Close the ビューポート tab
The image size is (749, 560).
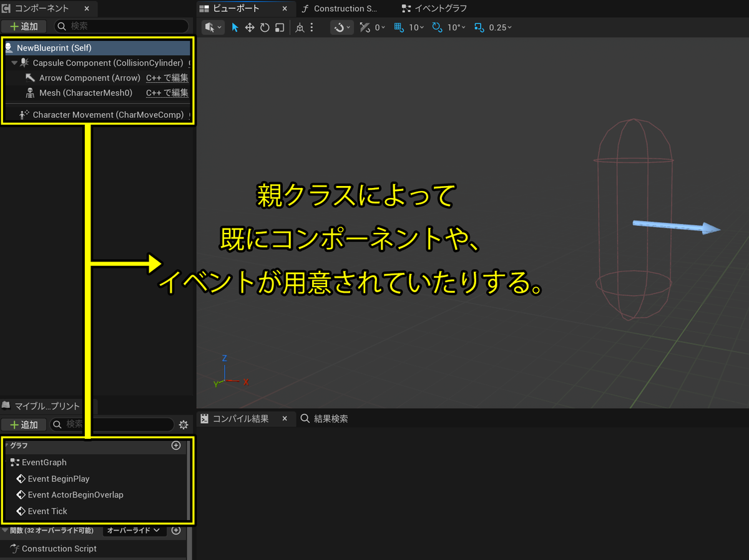(285, 9)
